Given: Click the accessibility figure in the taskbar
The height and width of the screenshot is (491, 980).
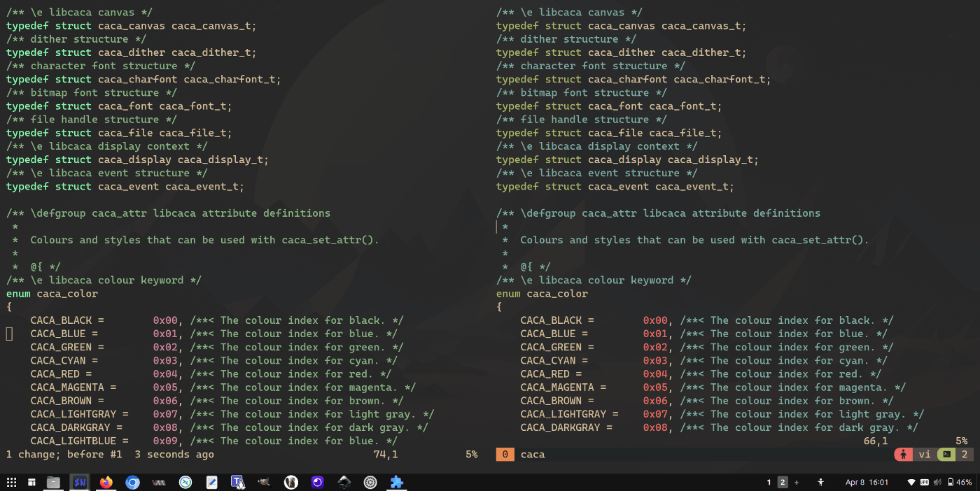Looking at the screenshot, I should pos(822,482).
